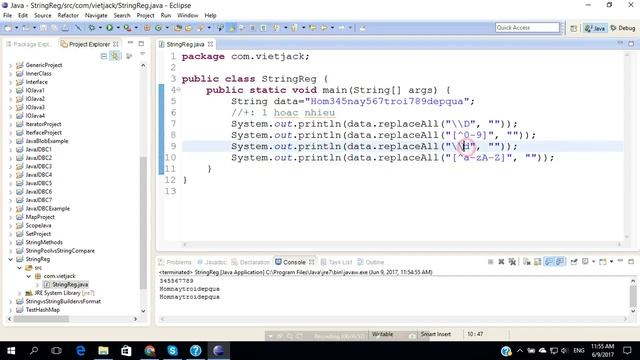Click the Search flashlight toolbar icon
The image size is (640, 360).
(200, 28)
